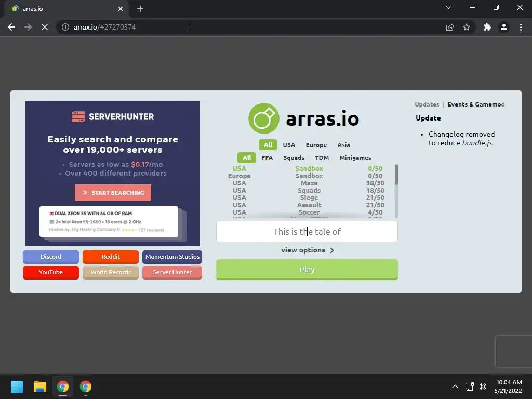Open the Chrome profile icon

[504, 27]
